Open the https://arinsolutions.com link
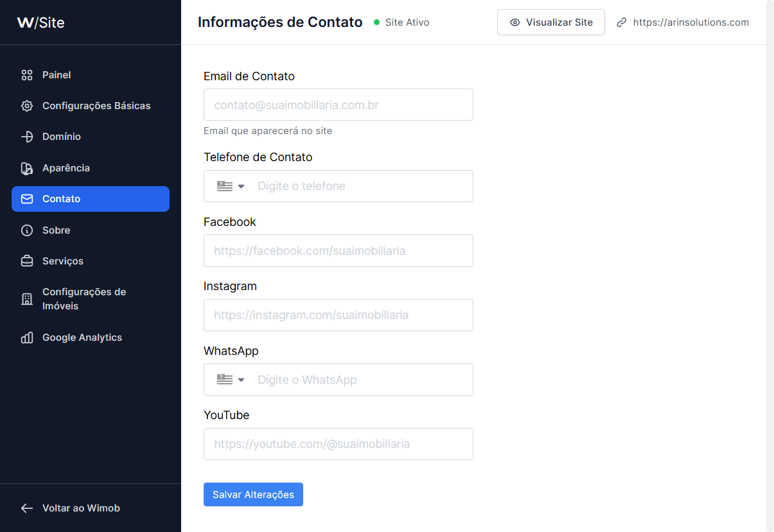The width and height of the screenshot is (774, 532). pyautogui.click(x=691, y=22)
